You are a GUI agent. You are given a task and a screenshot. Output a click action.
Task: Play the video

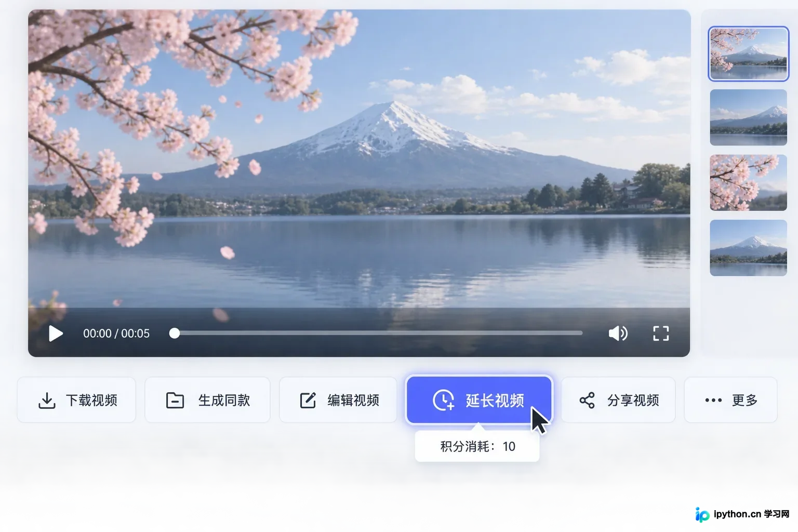[x=56, y=334]
